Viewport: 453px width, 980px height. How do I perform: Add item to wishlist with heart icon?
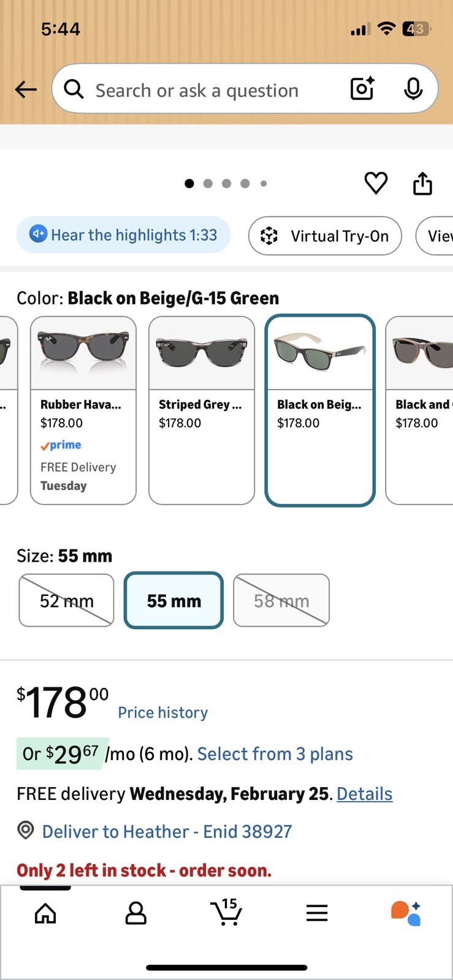coord(376,183)
